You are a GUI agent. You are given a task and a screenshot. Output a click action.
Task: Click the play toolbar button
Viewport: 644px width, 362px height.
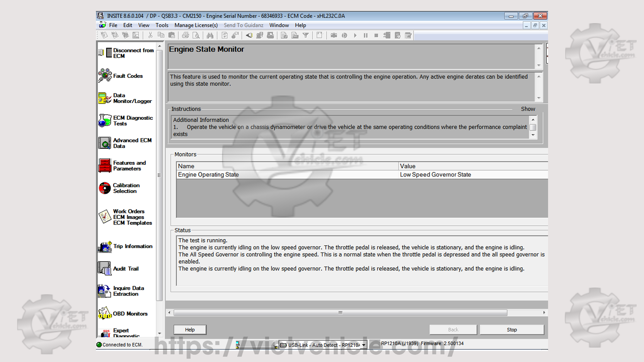point(355,36)
